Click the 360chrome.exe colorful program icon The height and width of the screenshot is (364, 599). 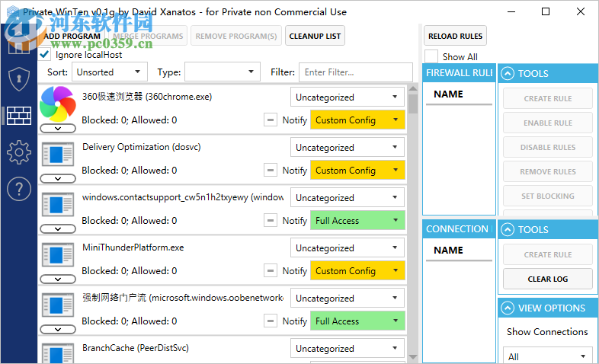(58, 104)
